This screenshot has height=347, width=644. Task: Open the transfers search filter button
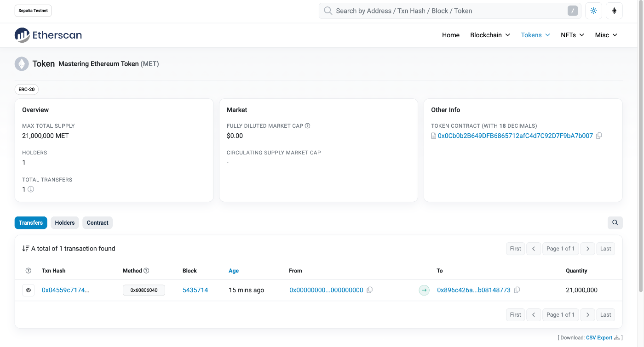[x=615, y=223]
